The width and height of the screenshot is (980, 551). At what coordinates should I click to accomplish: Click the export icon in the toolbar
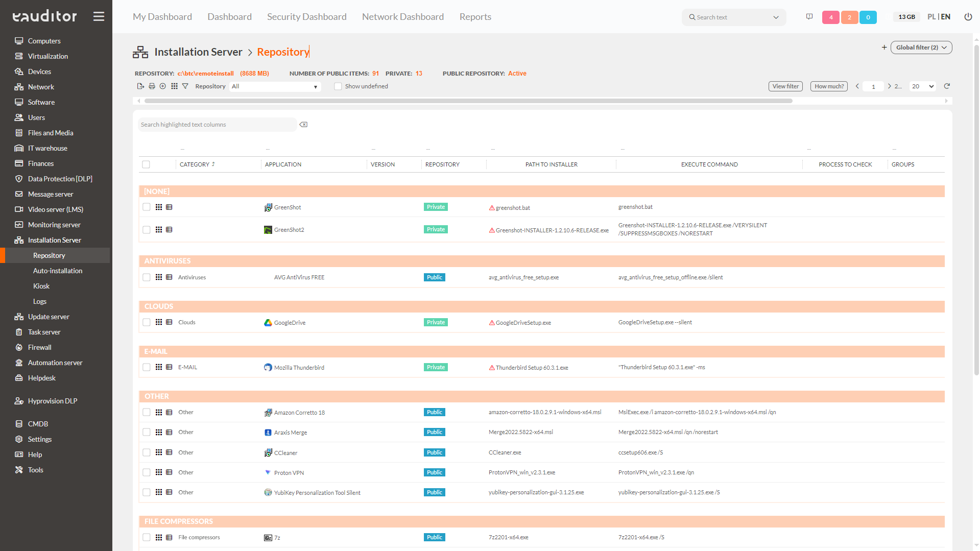click(x=140, y=86)
